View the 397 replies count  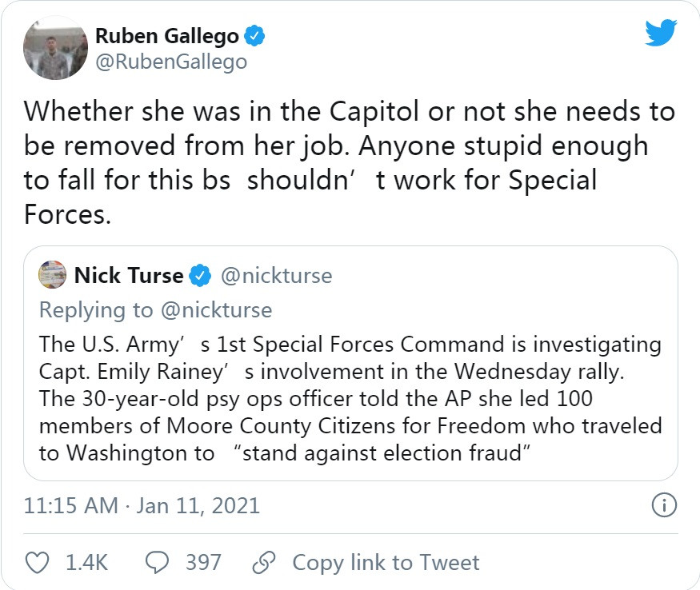(x=203, y=562)
